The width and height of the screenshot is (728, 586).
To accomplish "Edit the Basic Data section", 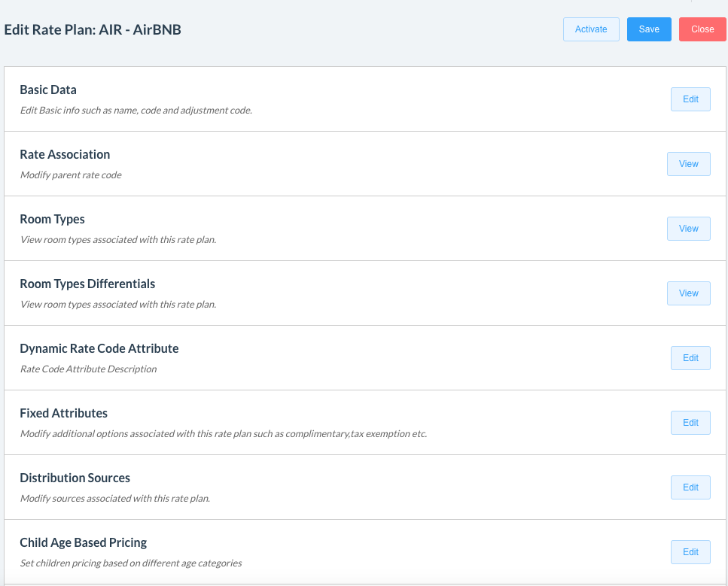I will (x=690, y=99).
